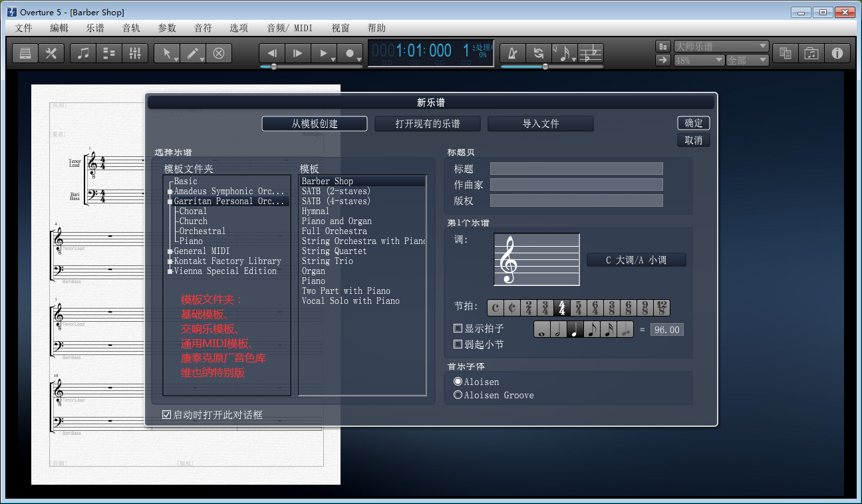Screen dimensions: 862x504
Task: Expand the Kontakt Factory Library folder
Action: 170,261
